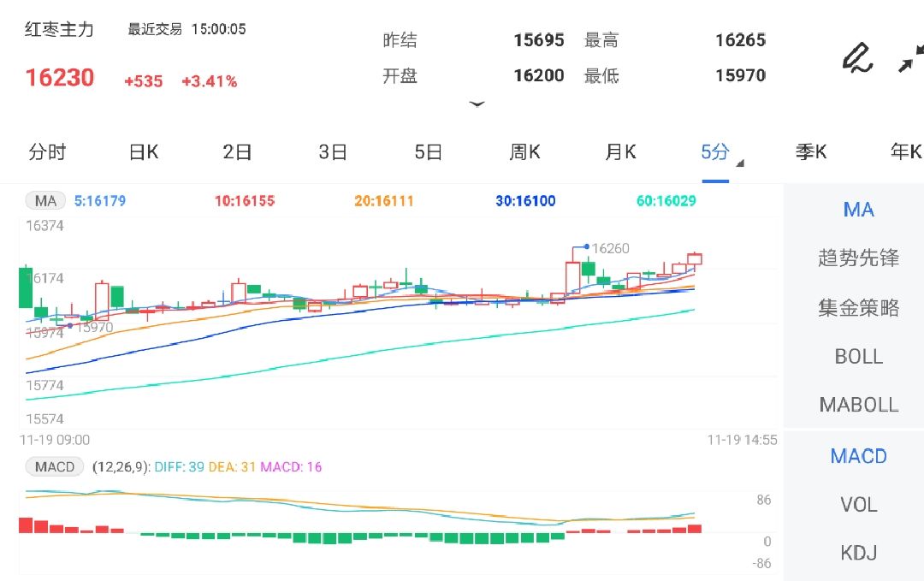Click the 红枣主力 contract name
The height and width of the screenshot is (581, 924).
click(x=59, y=29)
